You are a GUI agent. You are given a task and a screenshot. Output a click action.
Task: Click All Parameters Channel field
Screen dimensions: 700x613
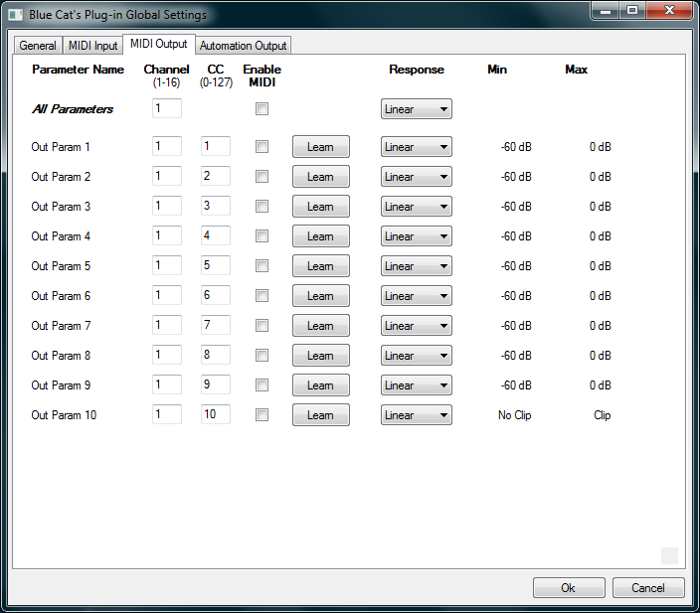pos(167,108)
